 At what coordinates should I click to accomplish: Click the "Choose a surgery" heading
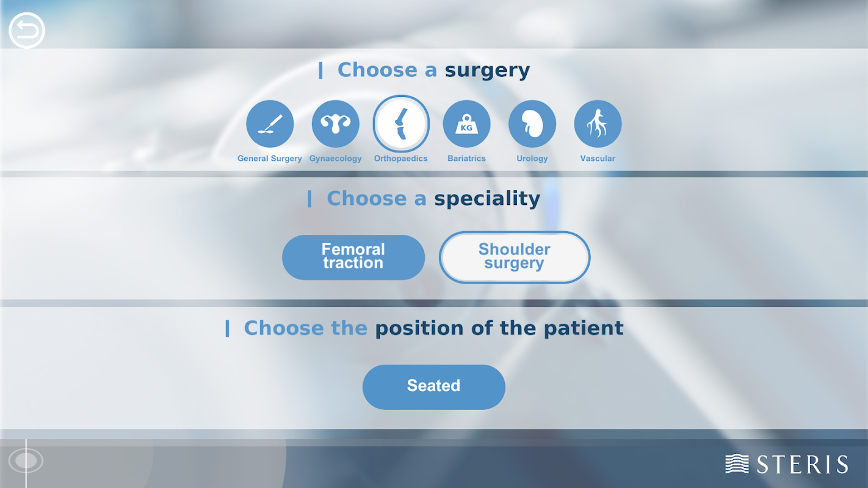point(433,70)
